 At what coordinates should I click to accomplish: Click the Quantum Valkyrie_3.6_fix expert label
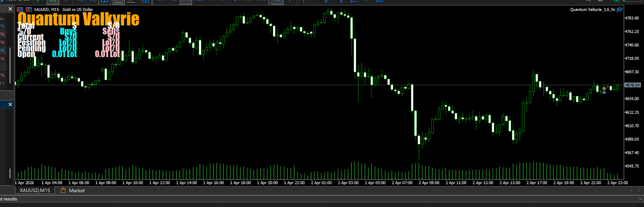point(592,10)
